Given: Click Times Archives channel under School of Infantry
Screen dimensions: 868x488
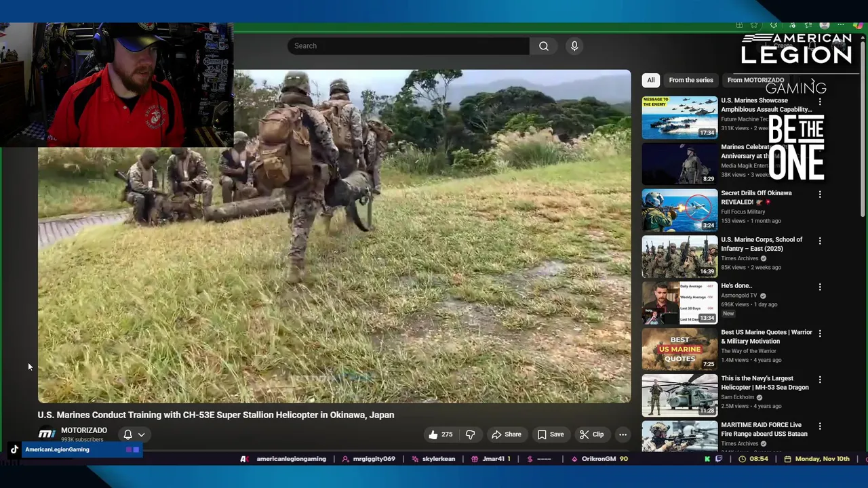Looking at the screenshot, I should point(739,258).
